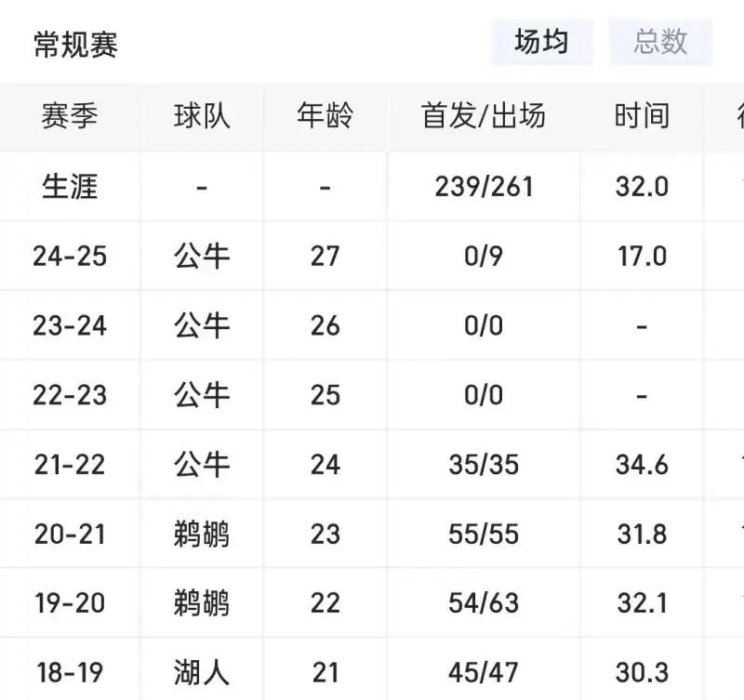Click the 球队 column header

click(x=202, y=116)
